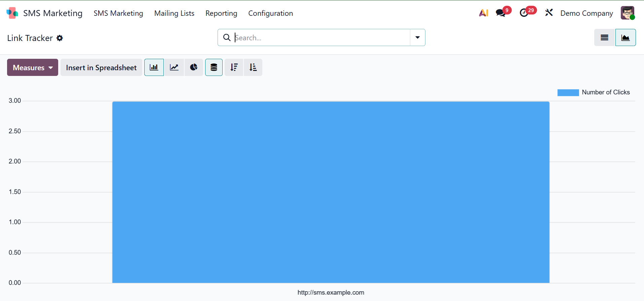The height and width of the screenshot is (301, 644).
Task: Open the AI assistant icon
Action: [x=483, y=13]
